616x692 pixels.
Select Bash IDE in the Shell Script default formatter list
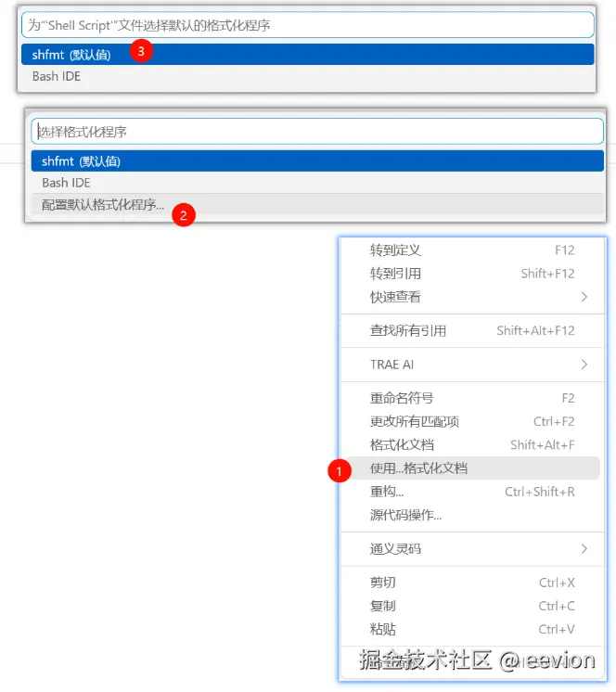coord(308,76)
